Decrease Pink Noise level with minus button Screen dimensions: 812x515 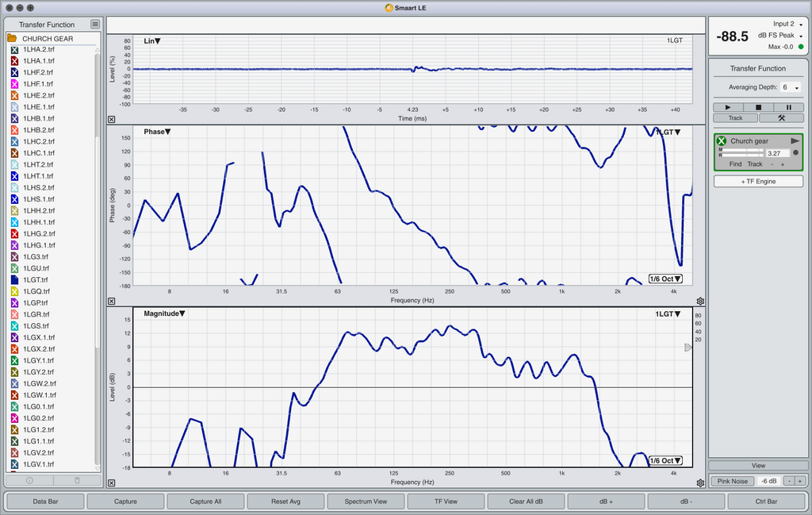click(789, 482)
